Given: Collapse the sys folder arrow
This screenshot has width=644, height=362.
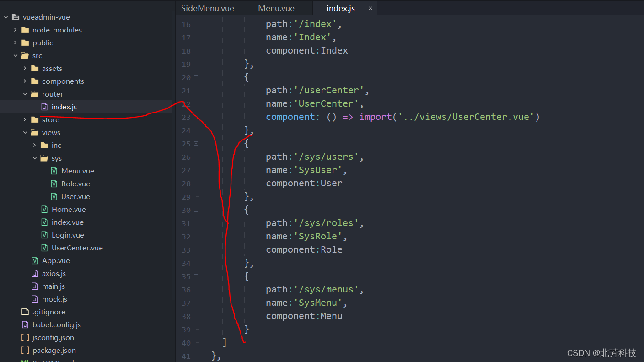Looking at the screenshot, I should click(x=34, y=158).
